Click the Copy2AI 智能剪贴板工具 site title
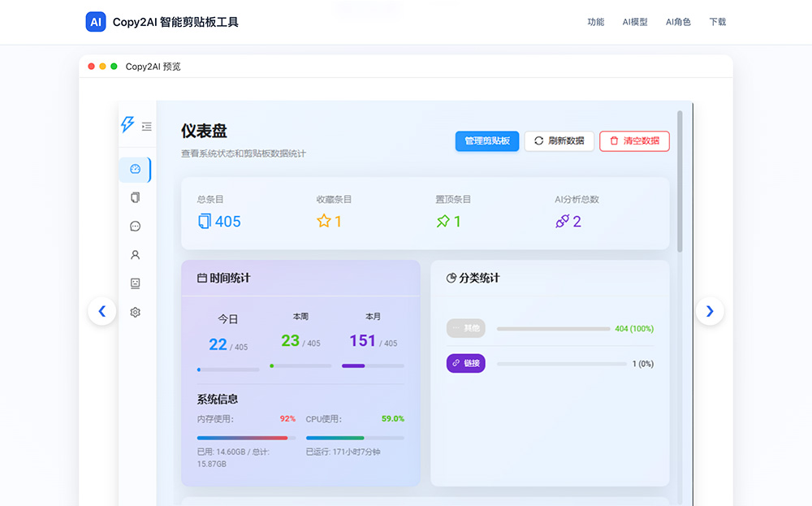 (175, 22)
